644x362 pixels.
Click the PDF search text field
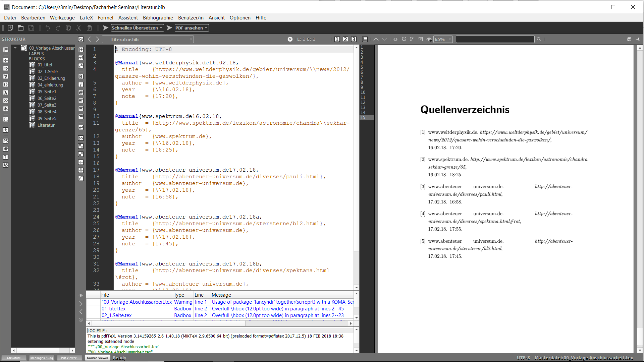tap(495, 40)
